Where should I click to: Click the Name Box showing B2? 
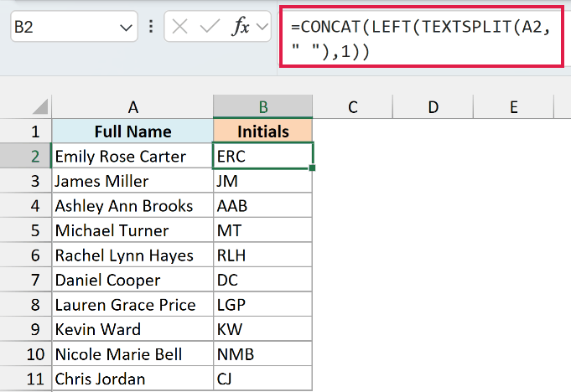click(x=74, y=27)
